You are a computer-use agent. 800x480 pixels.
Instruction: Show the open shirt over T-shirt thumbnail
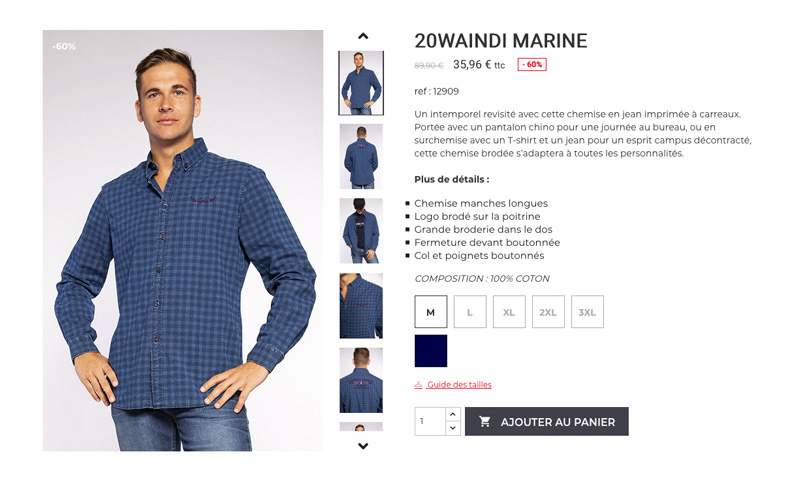pyautogui.click(x=361, y=231)
